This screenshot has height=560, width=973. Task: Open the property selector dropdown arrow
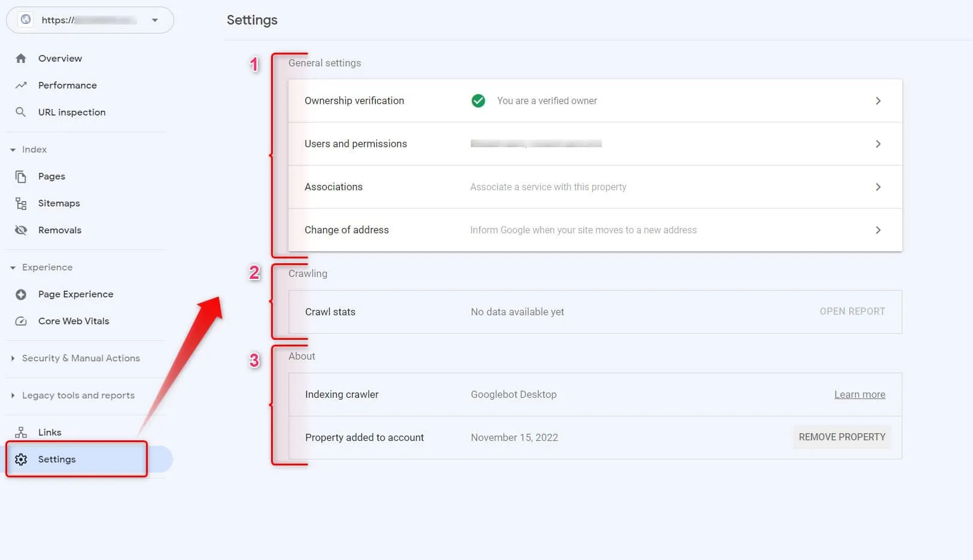(x=155, y=20)
